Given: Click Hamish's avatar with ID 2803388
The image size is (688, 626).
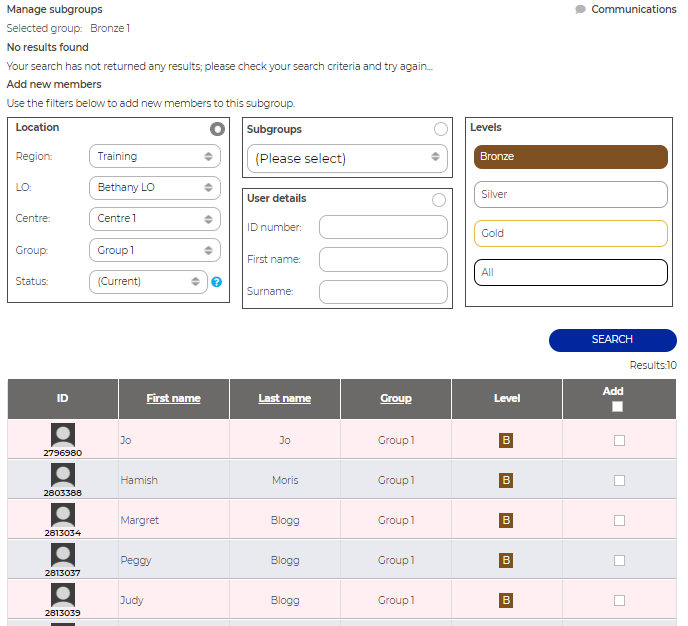Looking at the screenshot, I should pyautogui.click(x=63, y=475).
